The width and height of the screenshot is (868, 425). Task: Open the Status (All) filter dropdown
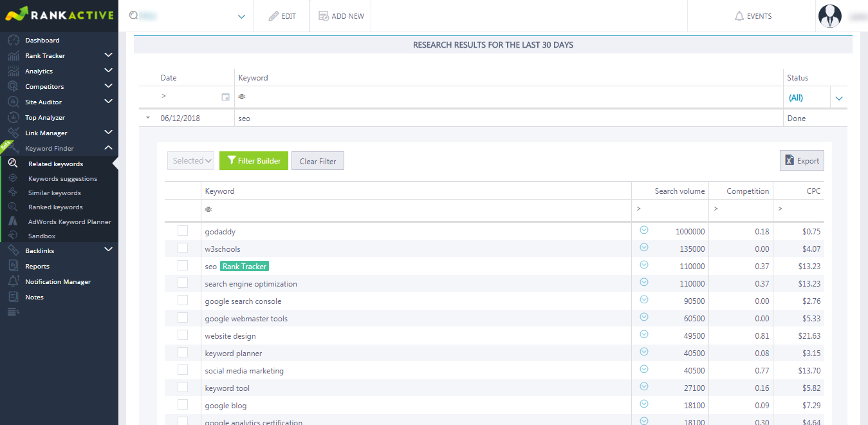point(839,99)
